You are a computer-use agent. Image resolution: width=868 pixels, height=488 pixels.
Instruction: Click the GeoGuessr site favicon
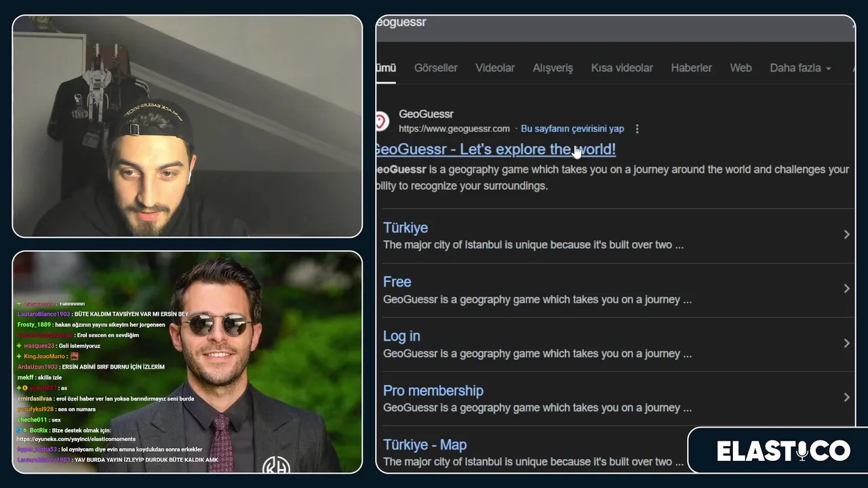pos(381,121)
